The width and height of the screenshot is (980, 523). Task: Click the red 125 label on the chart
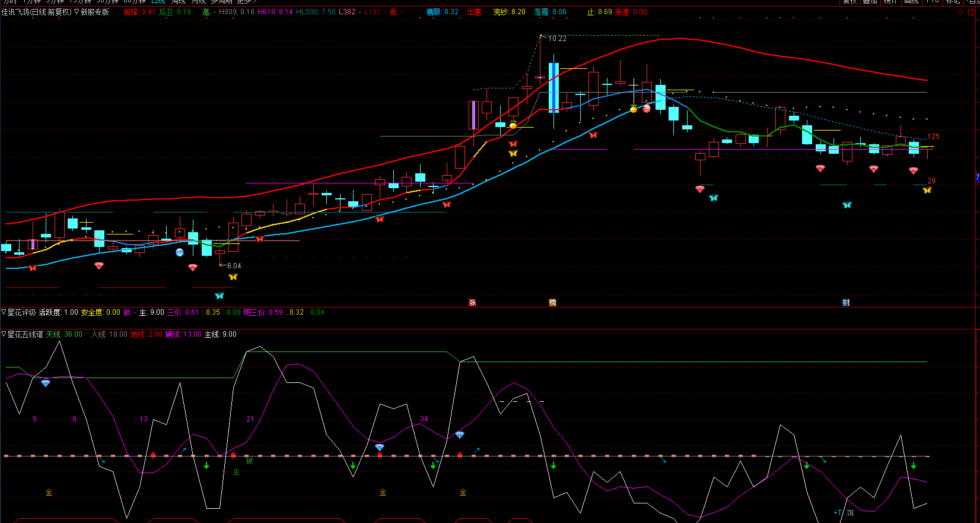[933, 137]
